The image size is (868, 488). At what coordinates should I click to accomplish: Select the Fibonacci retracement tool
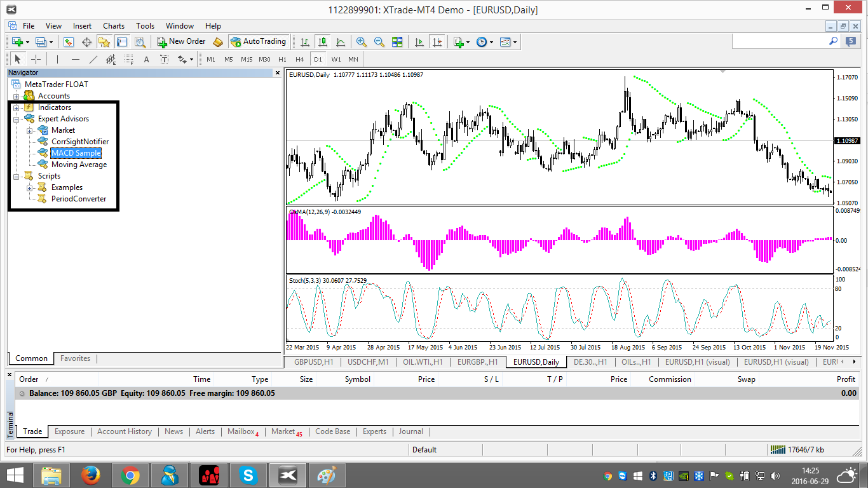pyautogui.click(x=129, y=59)
